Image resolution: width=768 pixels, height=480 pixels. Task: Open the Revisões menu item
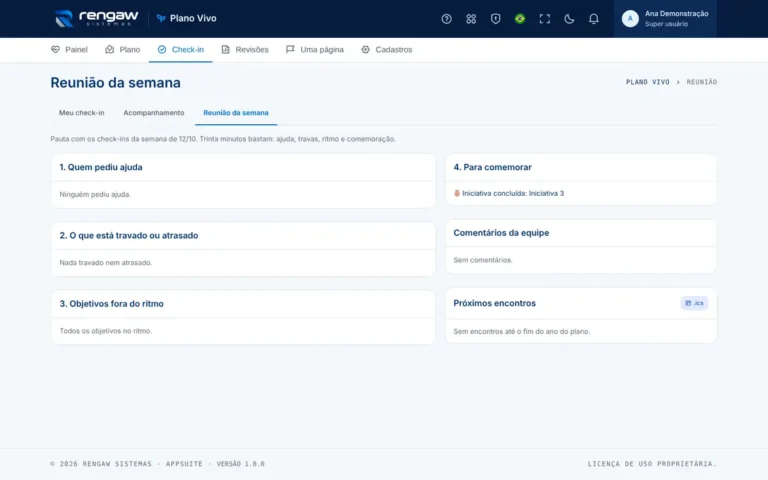point(244,49)
